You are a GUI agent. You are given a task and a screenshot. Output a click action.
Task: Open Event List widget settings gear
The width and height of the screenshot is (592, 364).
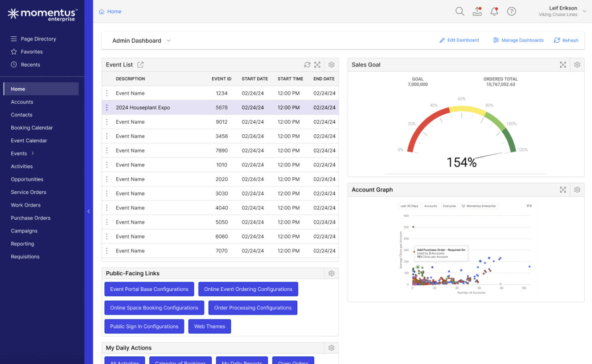point(332,65)
